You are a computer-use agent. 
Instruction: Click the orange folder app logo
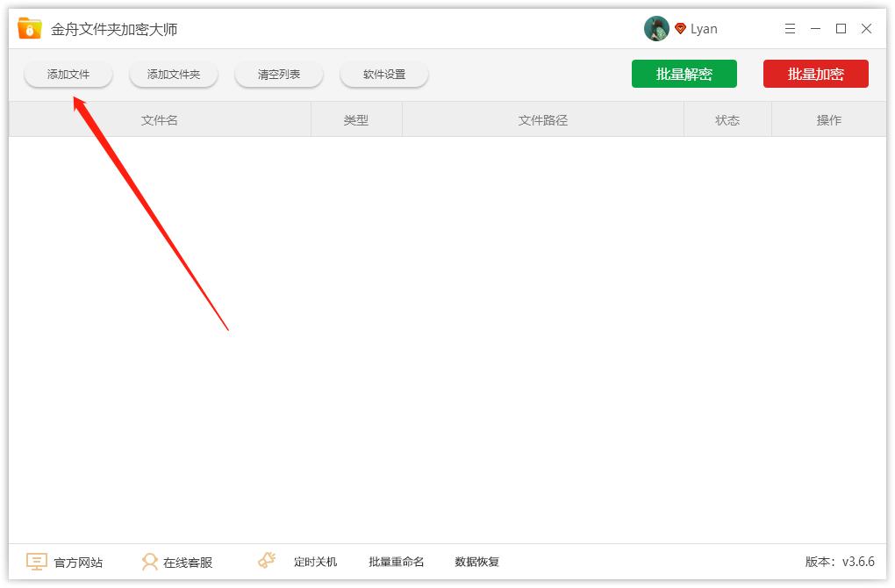click(28, 28)
